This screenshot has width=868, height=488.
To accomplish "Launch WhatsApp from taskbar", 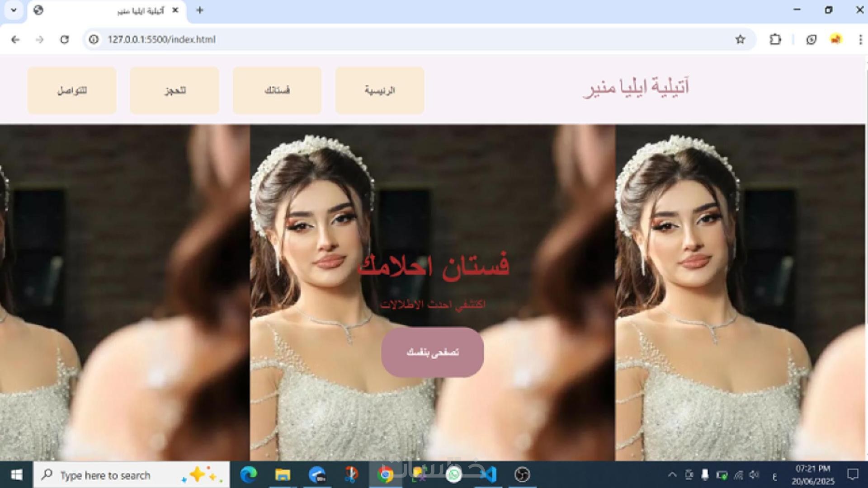I will (453, 475).
